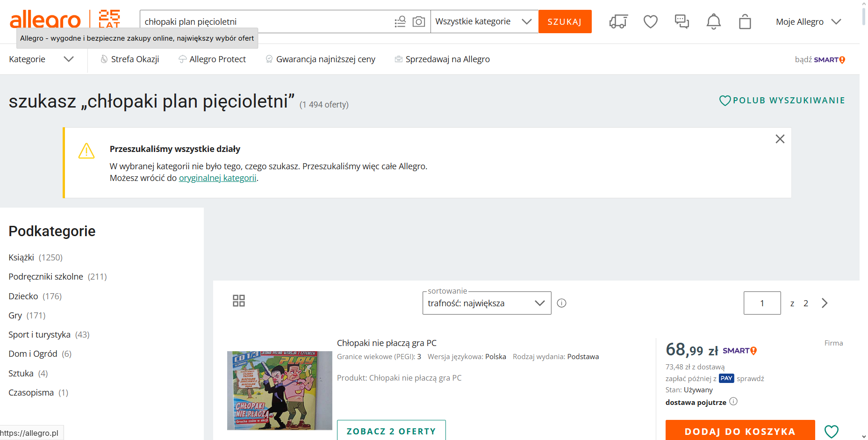Viewport: 868px width, 440px height.
Task: Click the sorting info icon
Action: click(562, 303)
